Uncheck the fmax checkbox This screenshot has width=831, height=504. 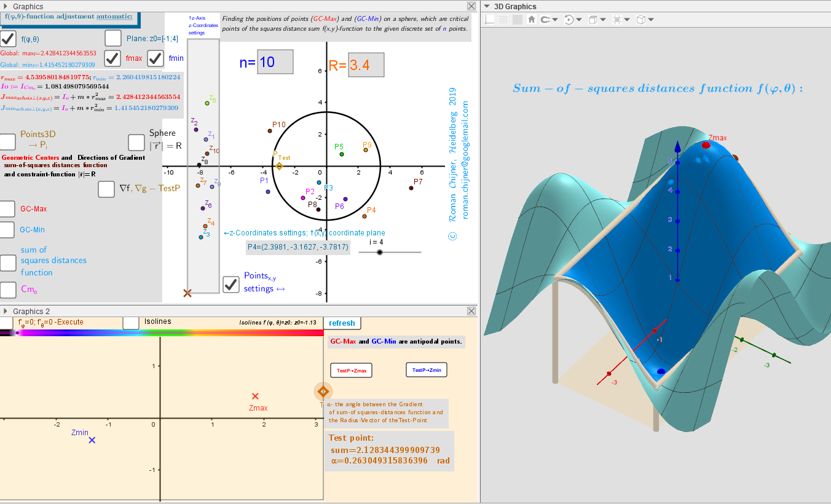click(112, 58)
